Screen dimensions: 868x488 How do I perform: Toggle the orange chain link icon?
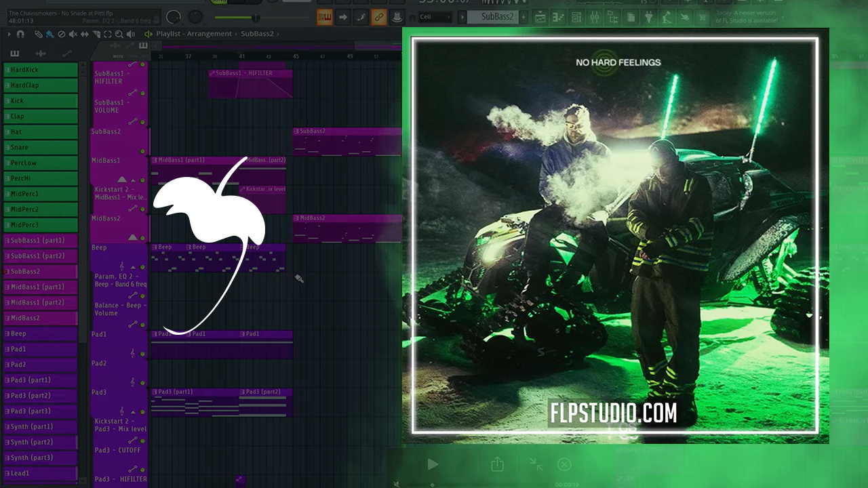pyautogui.click(x=379, y=17)
